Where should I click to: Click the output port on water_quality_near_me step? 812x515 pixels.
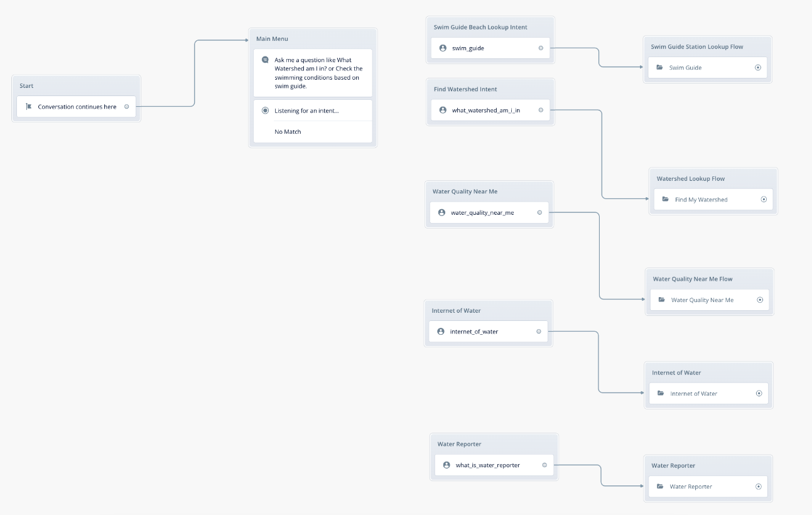(539, 213)
